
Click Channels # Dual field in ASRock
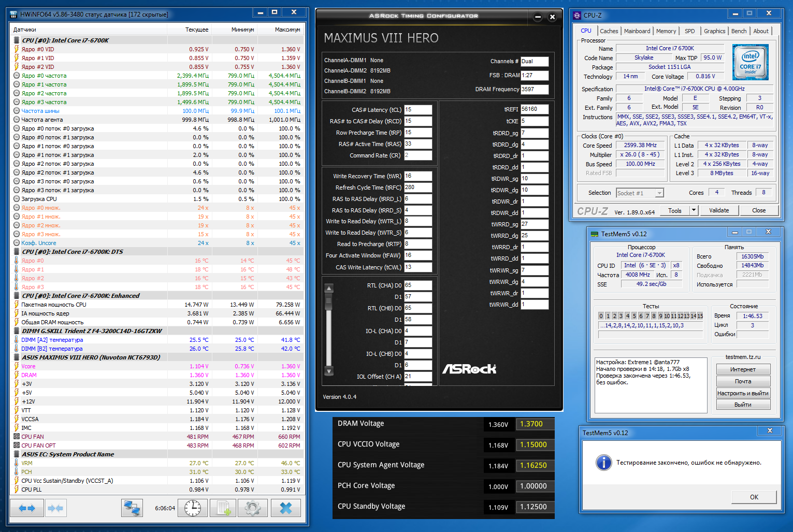(x=535, y=61)
